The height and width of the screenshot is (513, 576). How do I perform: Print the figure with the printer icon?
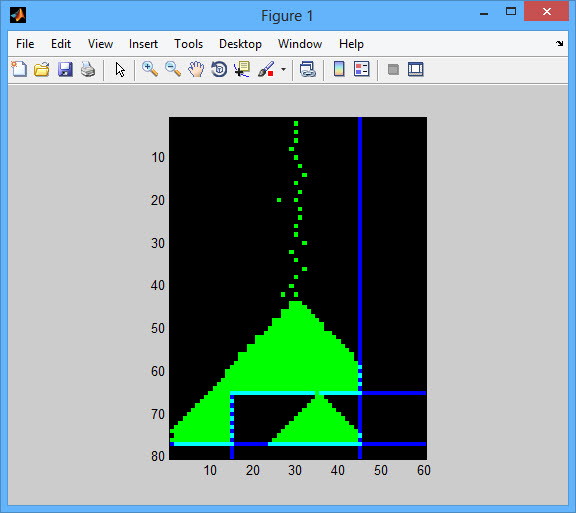(x=88, y=69)
